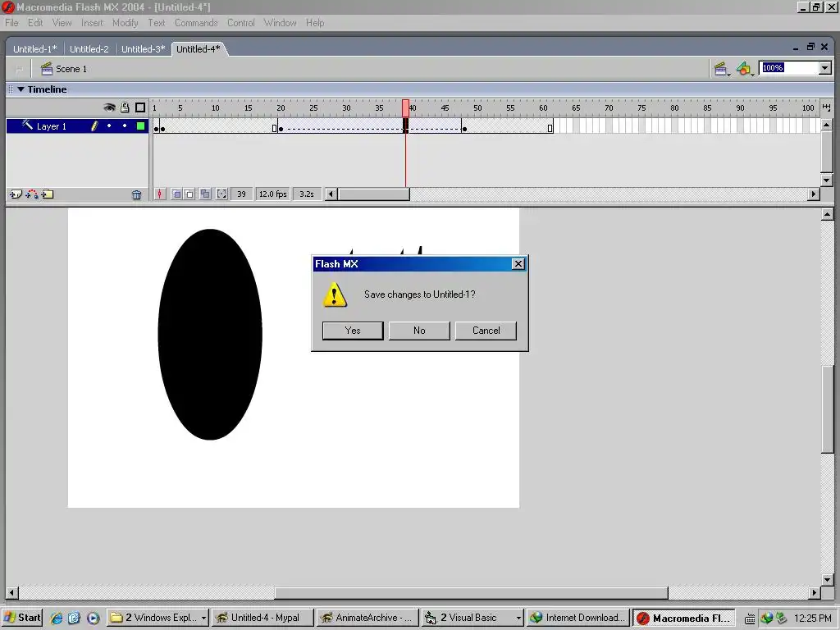Click the Scene 1 label
840x630 pixels.
click(x=71, y=69)
